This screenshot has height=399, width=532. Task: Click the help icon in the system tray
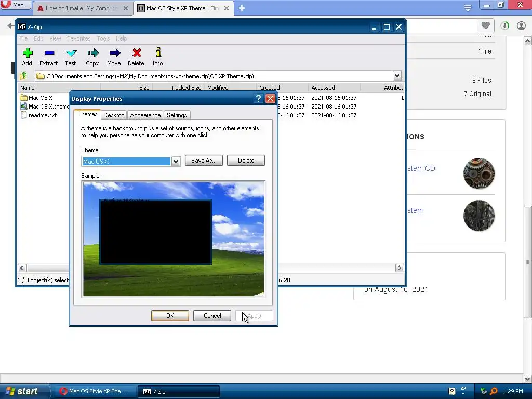[x=451, y=391]
